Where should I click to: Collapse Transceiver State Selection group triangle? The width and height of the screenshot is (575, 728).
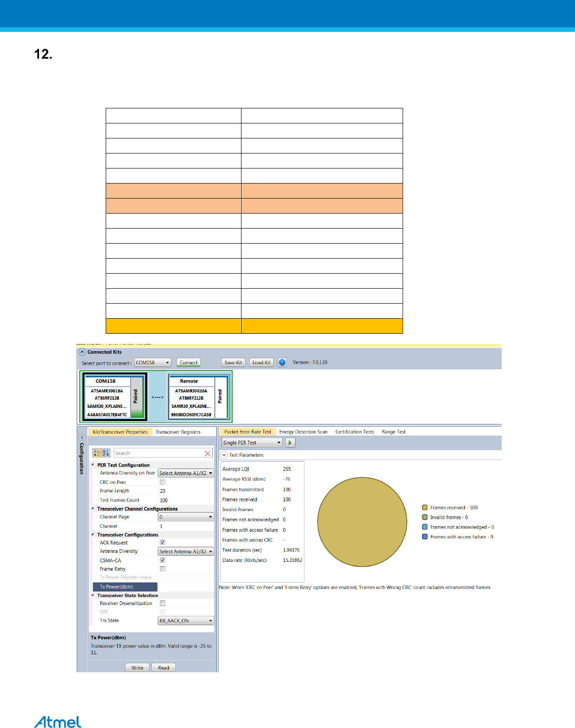tap(93, 595)
